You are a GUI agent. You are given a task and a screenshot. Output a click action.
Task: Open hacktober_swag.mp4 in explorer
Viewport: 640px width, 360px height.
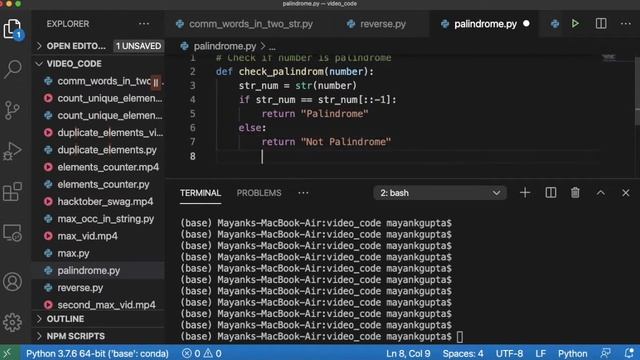click(98, 201)
